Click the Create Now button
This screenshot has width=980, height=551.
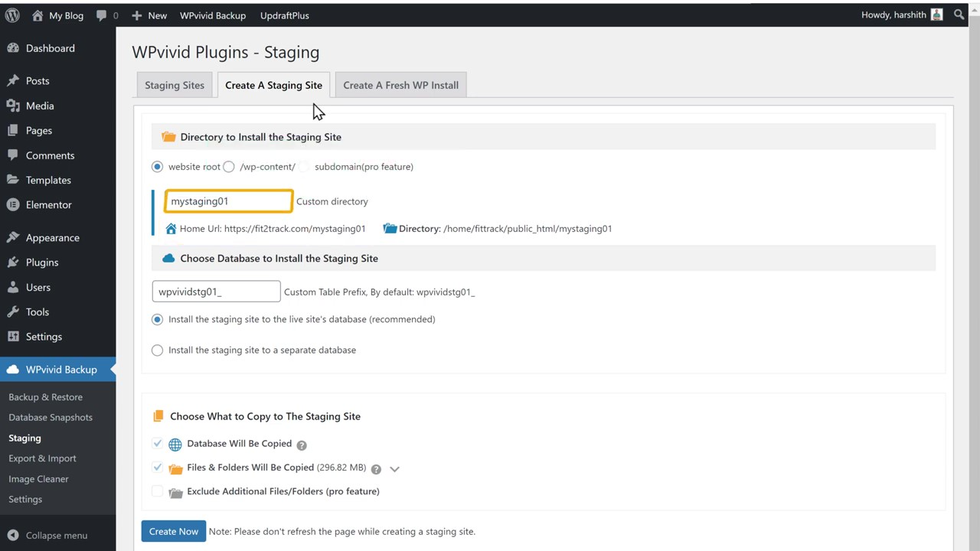point(173,531)
